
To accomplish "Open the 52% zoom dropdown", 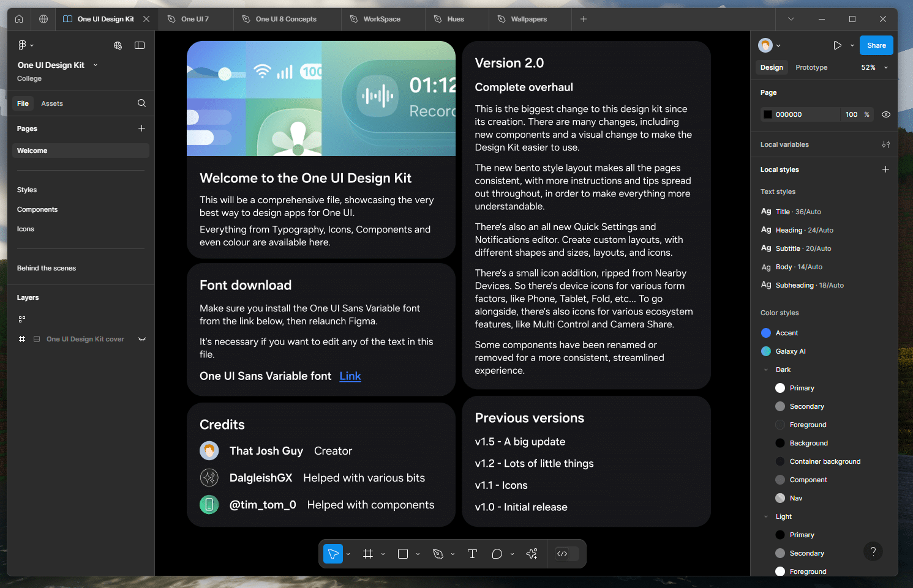I will pos(874,67).
